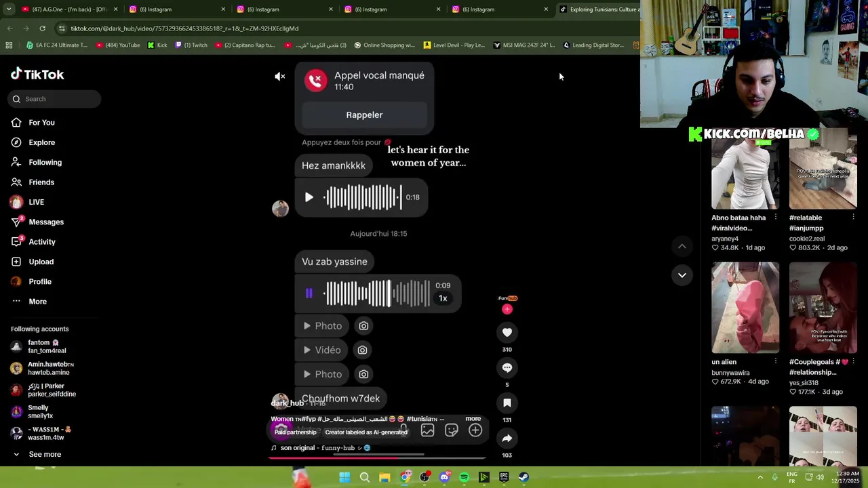Switch the ENG FR keyboard language indicator
This screenshot has height=488, width=868.
(792, 477)
